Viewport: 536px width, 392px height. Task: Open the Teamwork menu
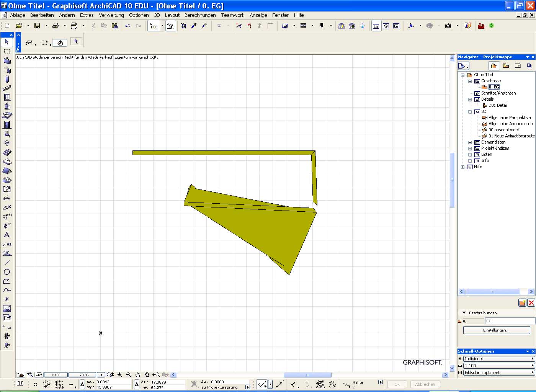coord(233,15)
